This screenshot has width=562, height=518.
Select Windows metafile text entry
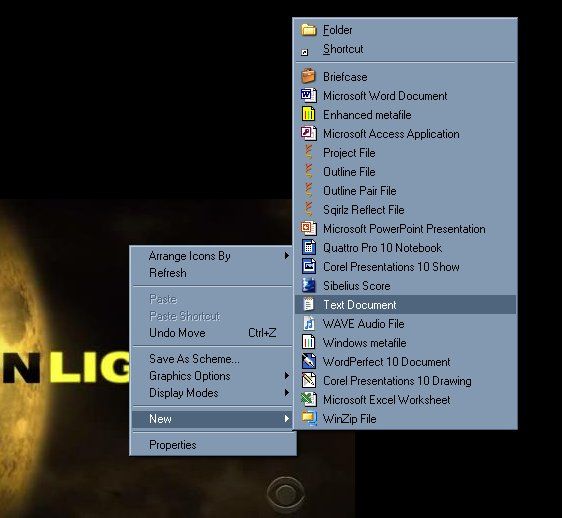(365, 343)
